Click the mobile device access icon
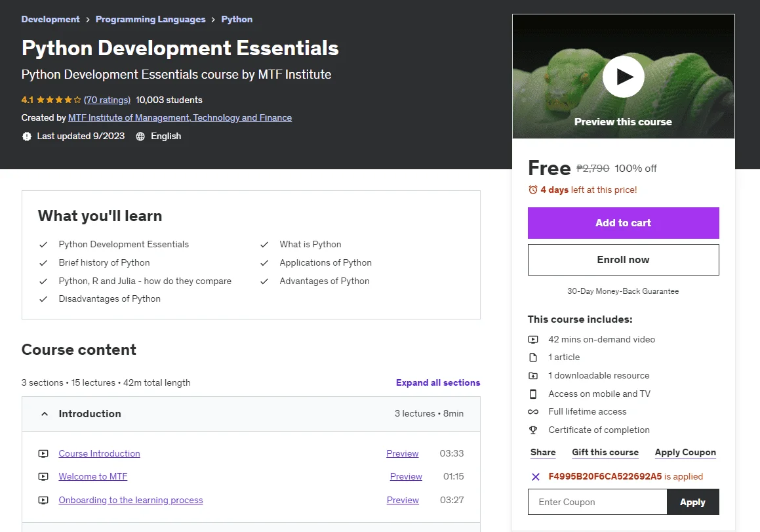Image resolution: width=760 pixels, height=532 pixels. click(533, 394)
